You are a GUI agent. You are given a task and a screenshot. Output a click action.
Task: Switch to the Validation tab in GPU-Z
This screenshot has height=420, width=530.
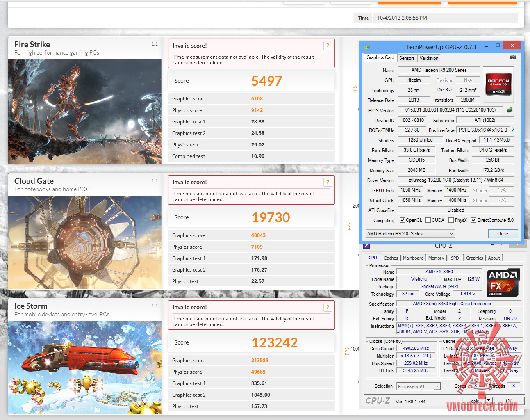pyautogui.click(x=429, y=58)
